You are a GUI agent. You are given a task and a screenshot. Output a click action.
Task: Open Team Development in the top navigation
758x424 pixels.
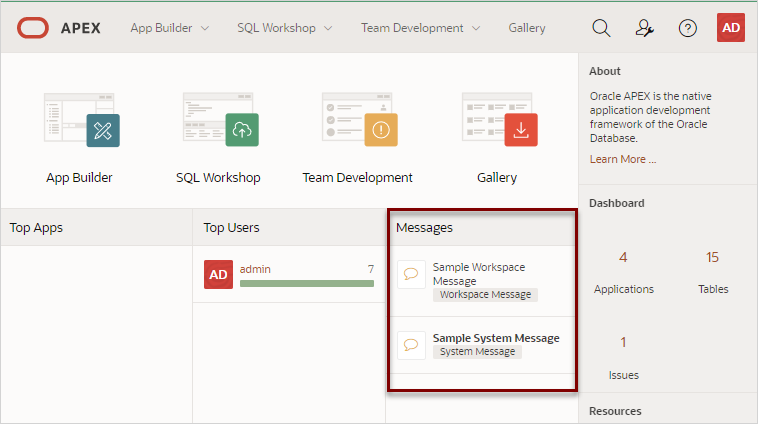tap(412, 28)
